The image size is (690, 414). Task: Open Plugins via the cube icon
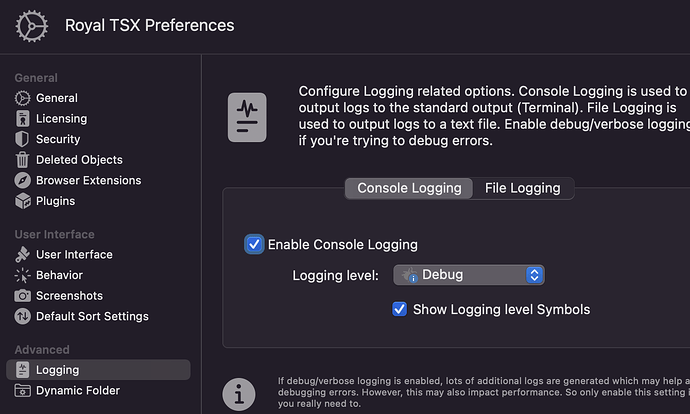(23, 201)
